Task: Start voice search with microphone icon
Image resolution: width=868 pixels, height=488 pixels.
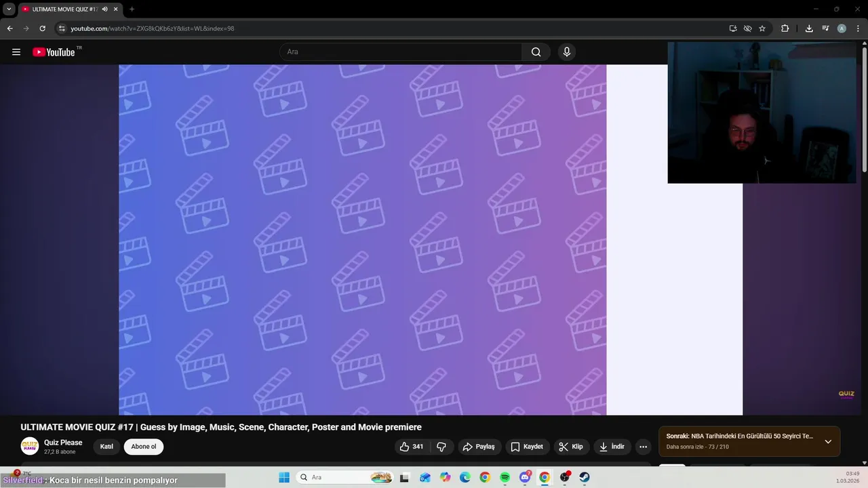Action: [x=567, y=52]
